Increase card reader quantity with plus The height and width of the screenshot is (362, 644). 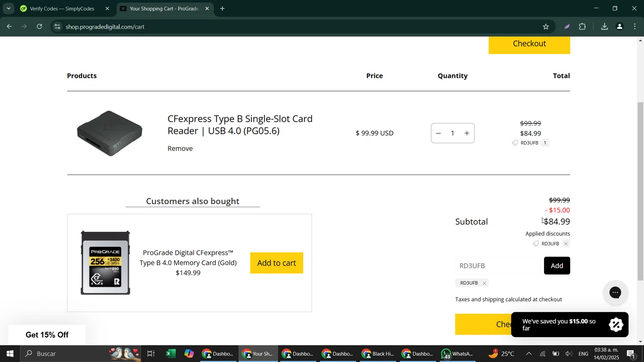click(x=467, y=133)
